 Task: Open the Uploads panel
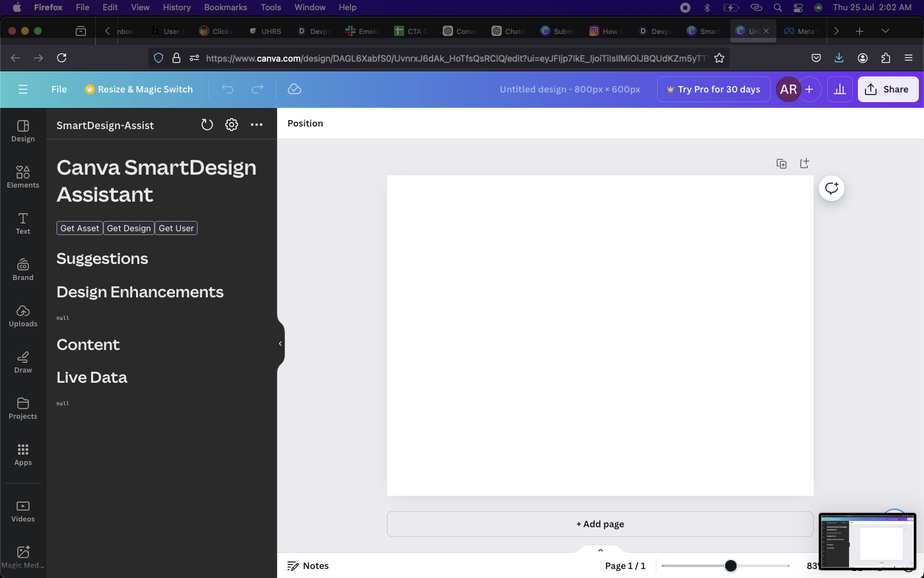(x=23, y=316)
